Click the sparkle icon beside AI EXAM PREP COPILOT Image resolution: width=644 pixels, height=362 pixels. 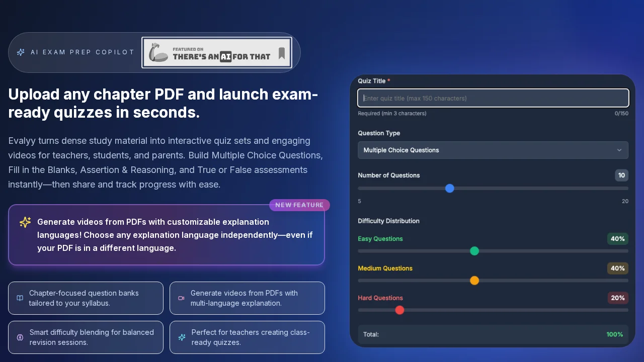tap(21, 52)
